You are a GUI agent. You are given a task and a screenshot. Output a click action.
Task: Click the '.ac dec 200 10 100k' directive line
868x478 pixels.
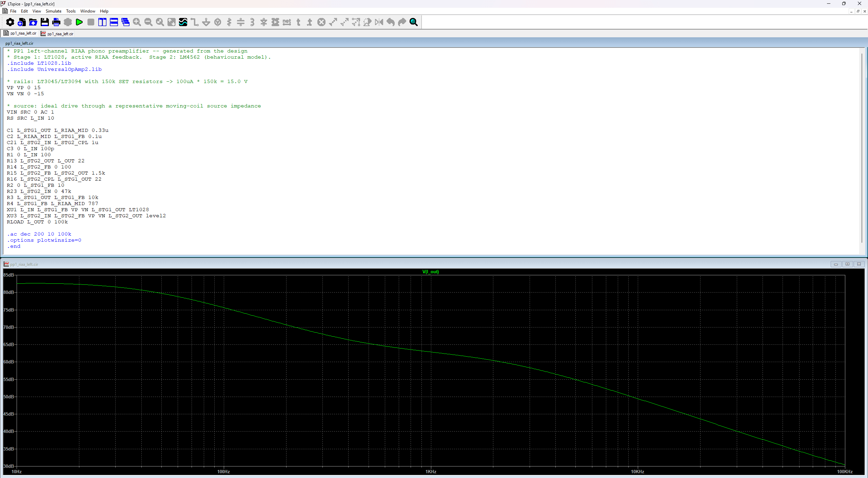39,234
